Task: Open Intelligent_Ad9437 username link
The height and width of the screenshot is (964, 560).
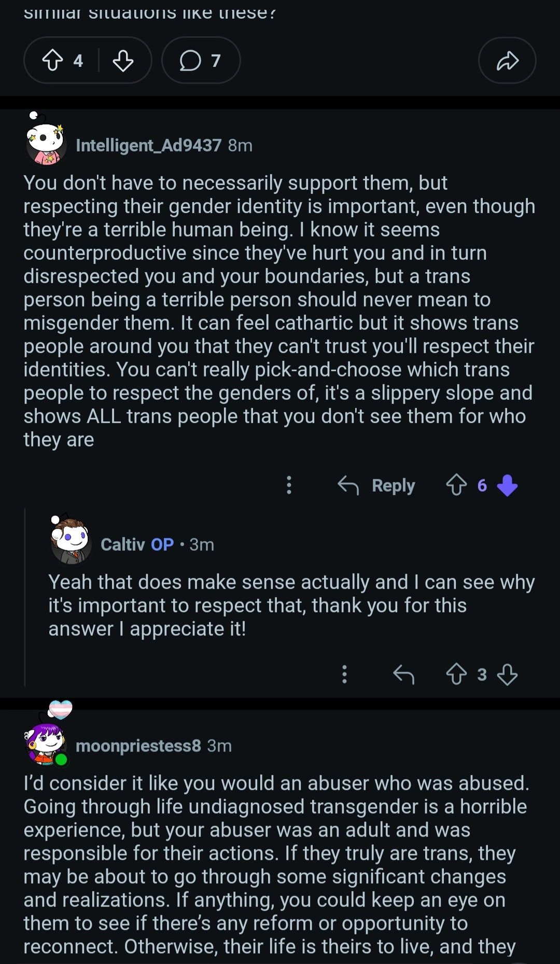Action: (148, 146)
